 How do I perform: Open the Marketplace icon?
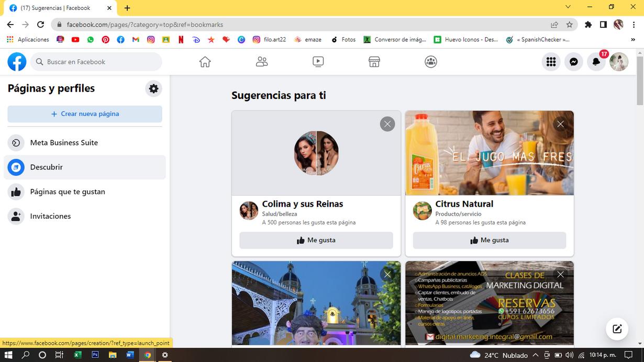(374, 62)
